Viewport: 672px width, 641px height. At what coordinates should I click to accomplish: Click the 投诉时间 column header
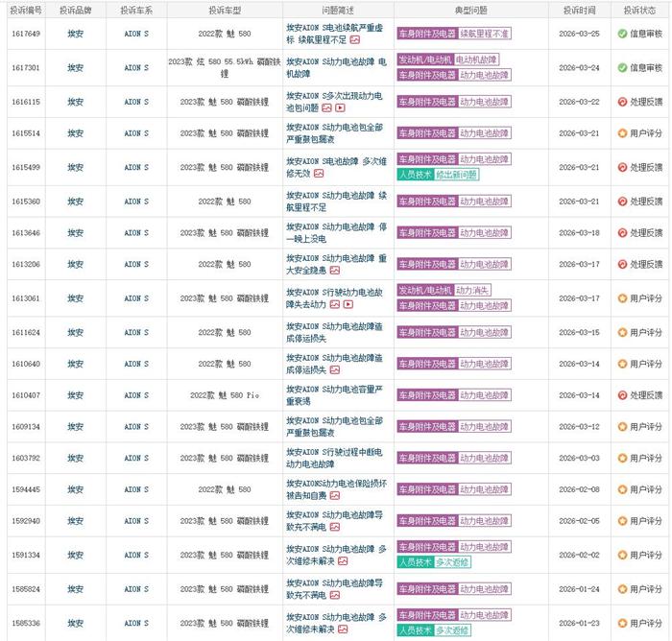[579, 9]
